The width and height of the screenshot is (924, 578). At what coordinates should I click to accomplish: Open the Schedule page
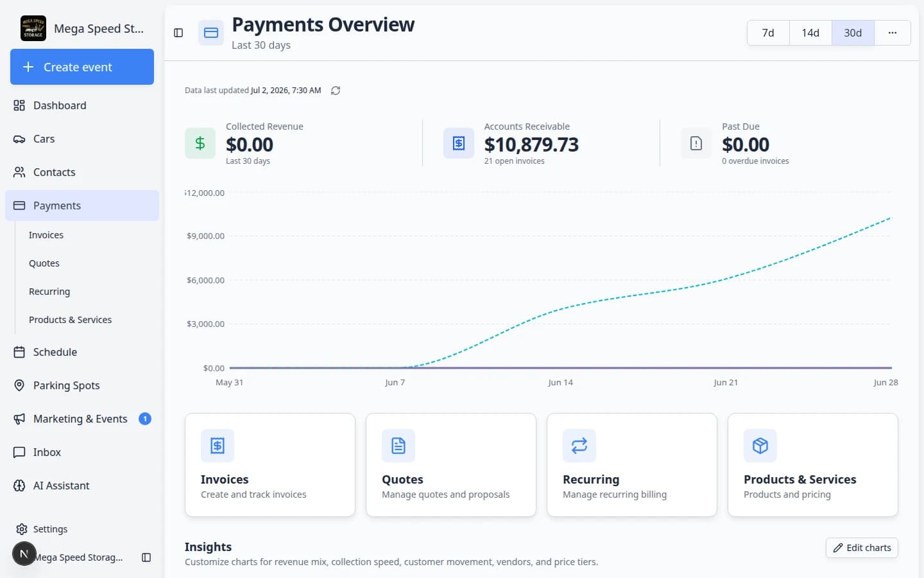pos(82,352)
